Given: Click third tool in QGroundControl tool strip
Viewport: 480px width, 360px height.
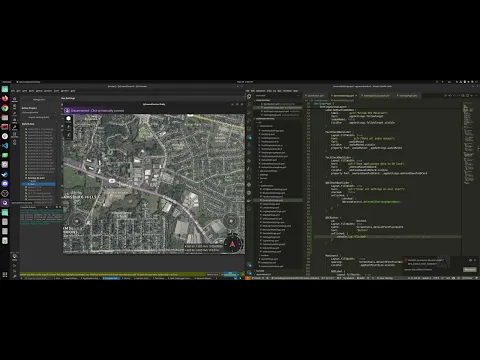Looking at the screenshot, I should (68, 135).
